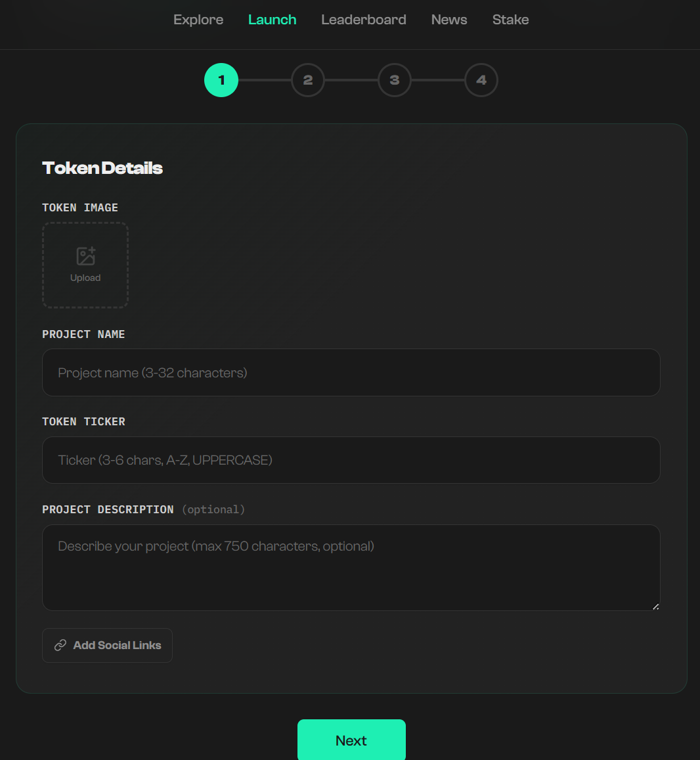
Task: Click into the Token Ticker field
Action: 351,460
